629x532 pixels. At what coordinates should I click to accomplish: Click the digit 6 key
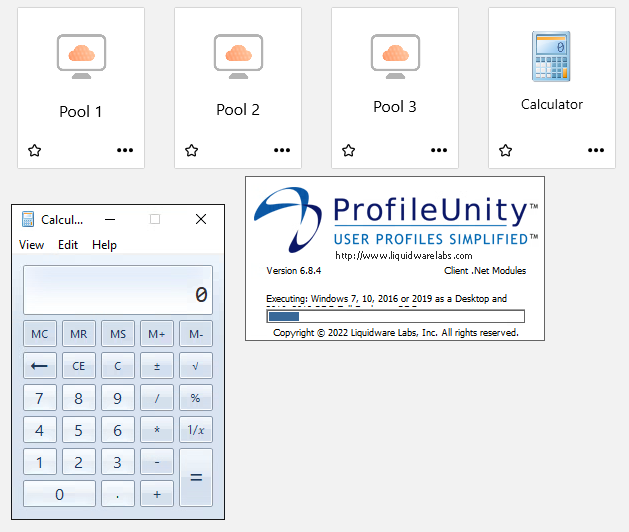(118, 430)
